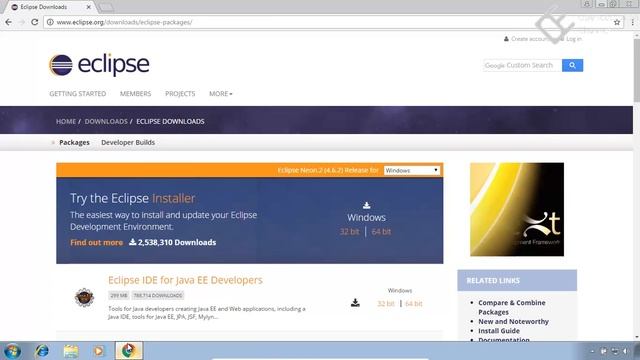Screen dimensions: 640x360
Task: Select the Packages tab
Action: point(74,142)
